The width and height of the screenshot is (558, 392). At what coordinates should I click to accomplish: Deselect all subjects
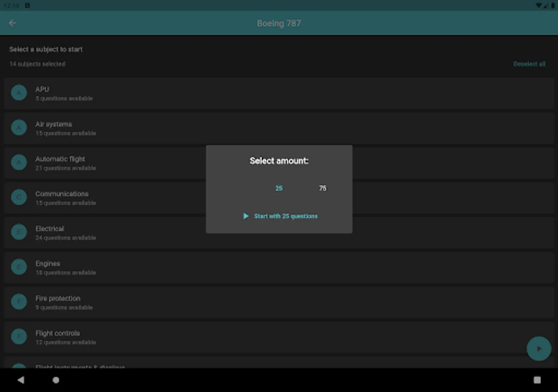pos(529,64)
